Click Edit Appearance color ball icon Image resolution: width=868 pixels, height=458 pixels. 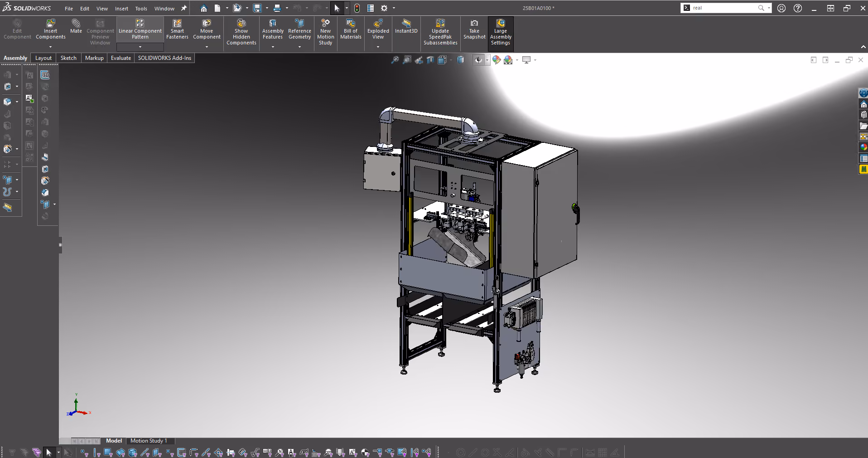coord(497,60)
